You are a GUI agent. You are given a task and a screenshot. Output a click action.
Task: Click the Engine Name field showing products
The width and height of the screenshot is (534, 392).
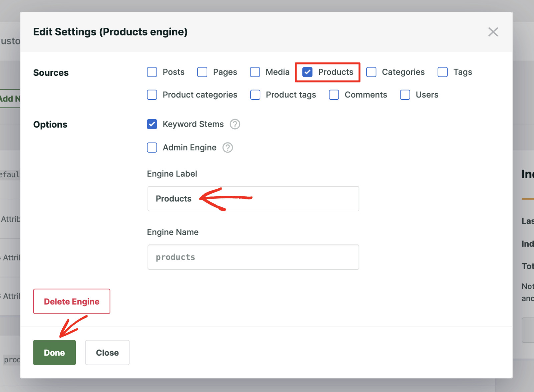pos(253,257)
